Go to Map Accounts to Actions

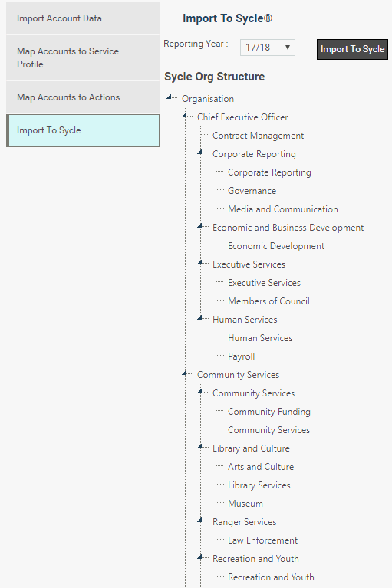click(x=83, y=97)
